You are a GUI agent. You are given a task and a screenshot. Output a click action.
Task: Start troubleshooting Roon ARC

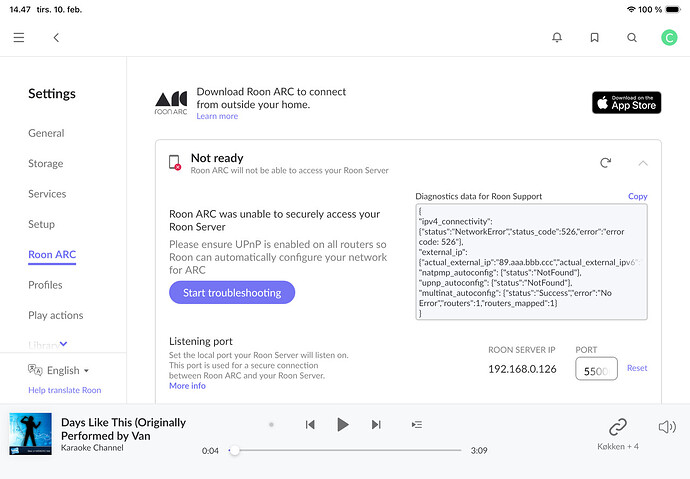pos(232,293)
